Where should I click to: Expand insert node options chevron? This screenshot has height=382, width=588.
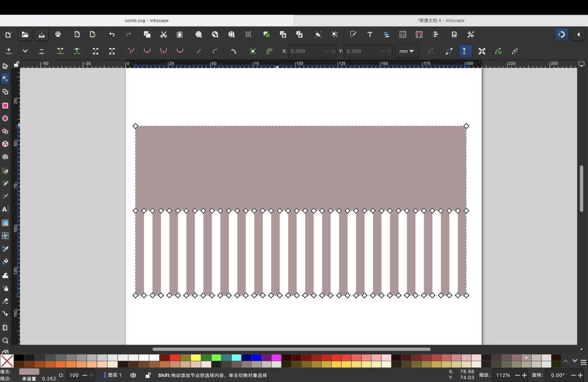click(x=25, y=51)
